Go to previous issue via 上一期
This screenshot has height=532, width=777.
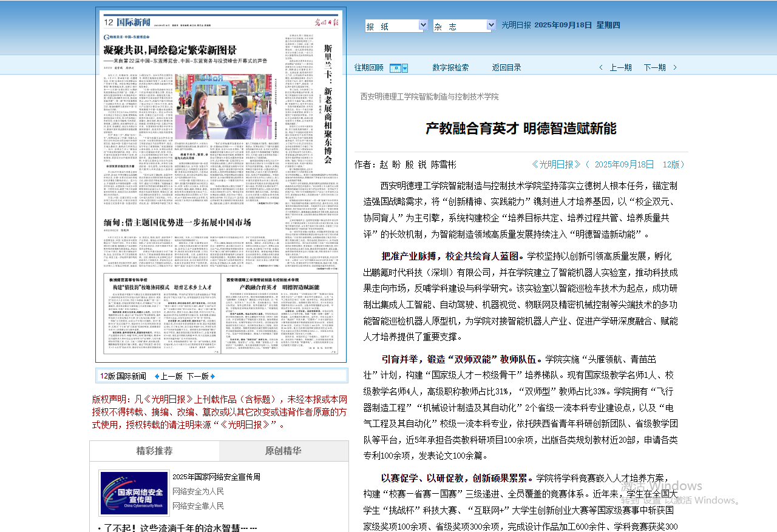(x=620, y=68)
